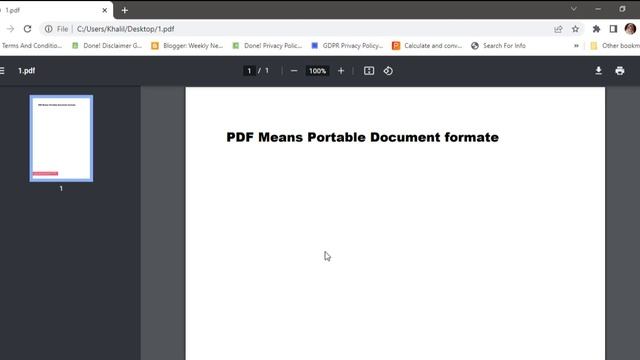The image size is (640, 360).
Task: Click the page number input field
Action: (249, 71)
